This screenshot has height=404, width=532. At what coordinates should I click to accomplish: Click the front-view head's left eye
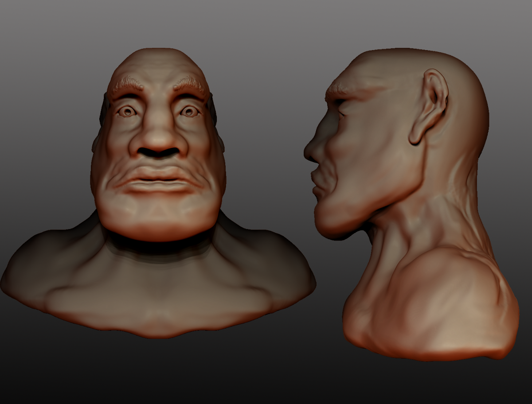[127, 112]
